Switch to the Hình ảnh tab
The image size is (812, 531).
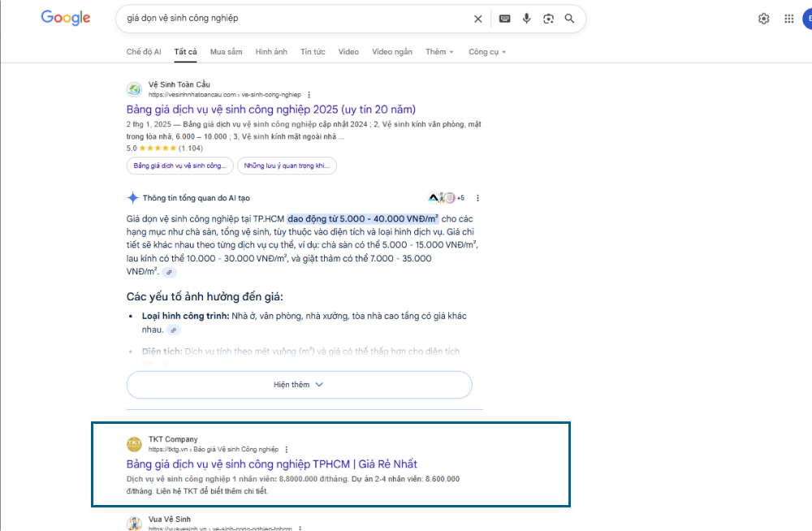point(271,52)
